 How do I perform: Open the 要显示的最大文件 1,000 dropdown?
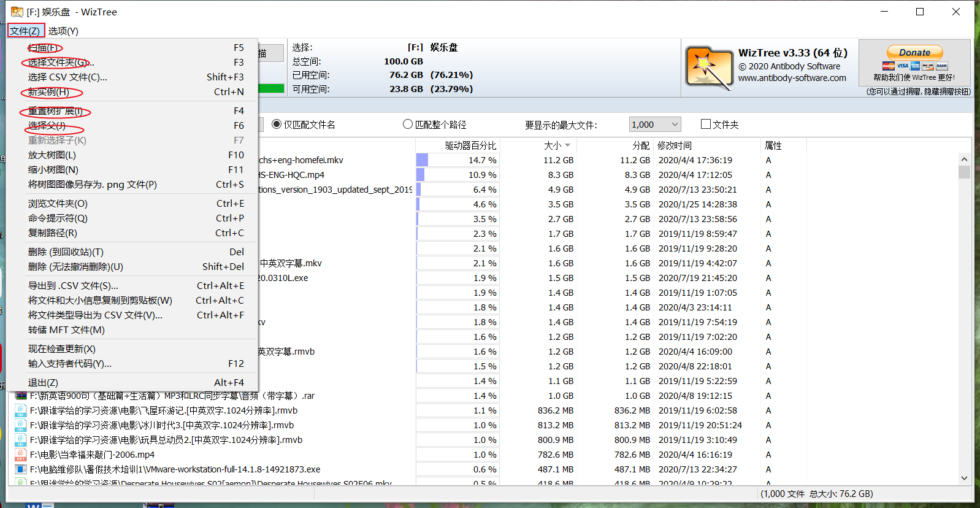point(656,125)
